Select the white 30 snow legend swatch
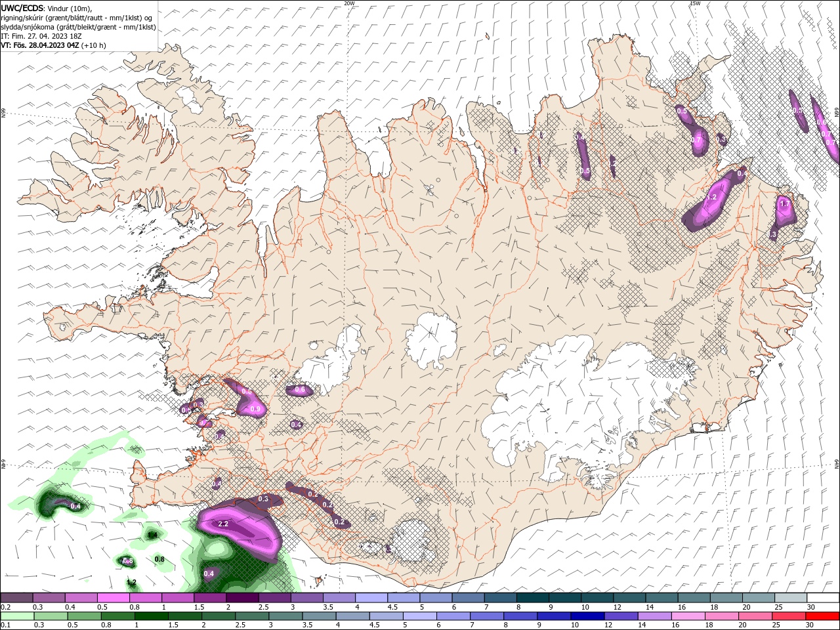This screenshot has height=630, width=840. click(x=823, y=598)
